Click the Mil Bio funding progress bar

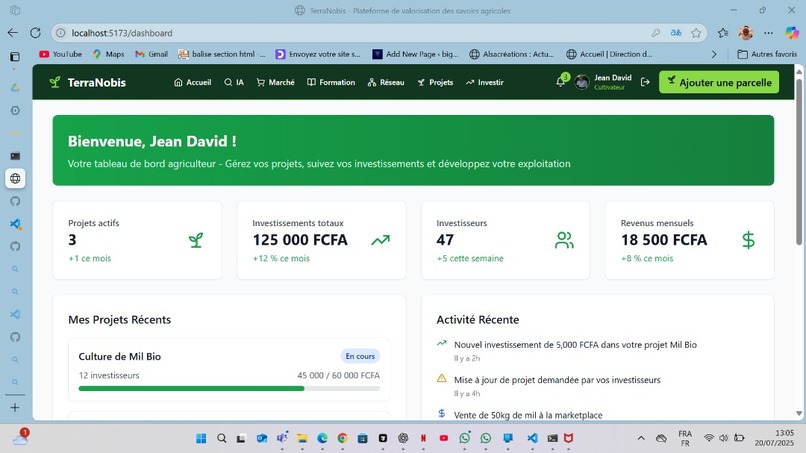[229, 389]
